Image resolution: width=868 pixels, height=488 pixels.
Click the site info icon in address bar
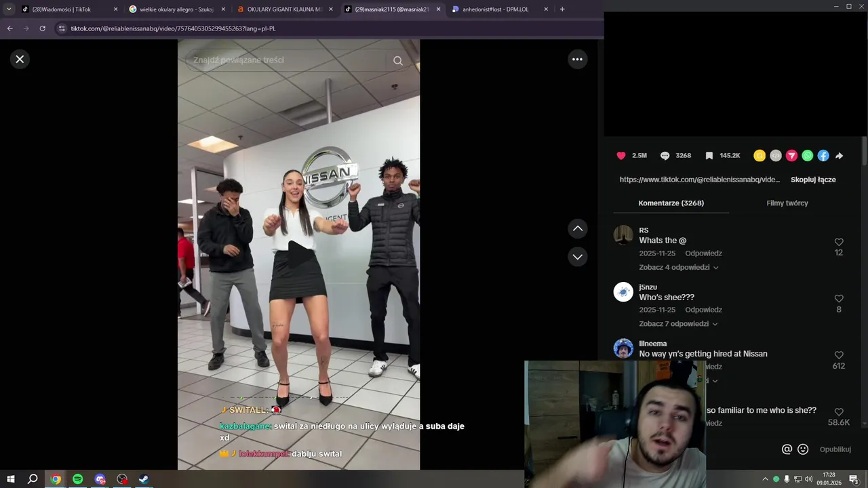click(62, 28)
